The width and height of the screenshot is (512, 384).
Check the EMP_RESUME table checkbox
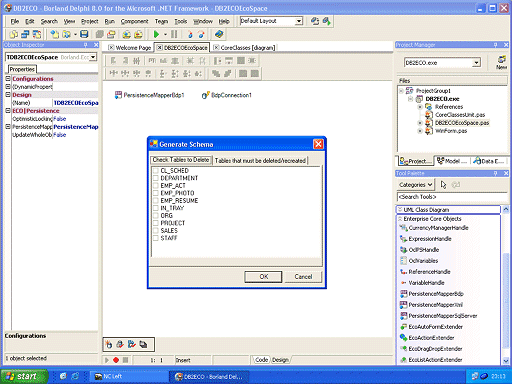coord(155,200)
